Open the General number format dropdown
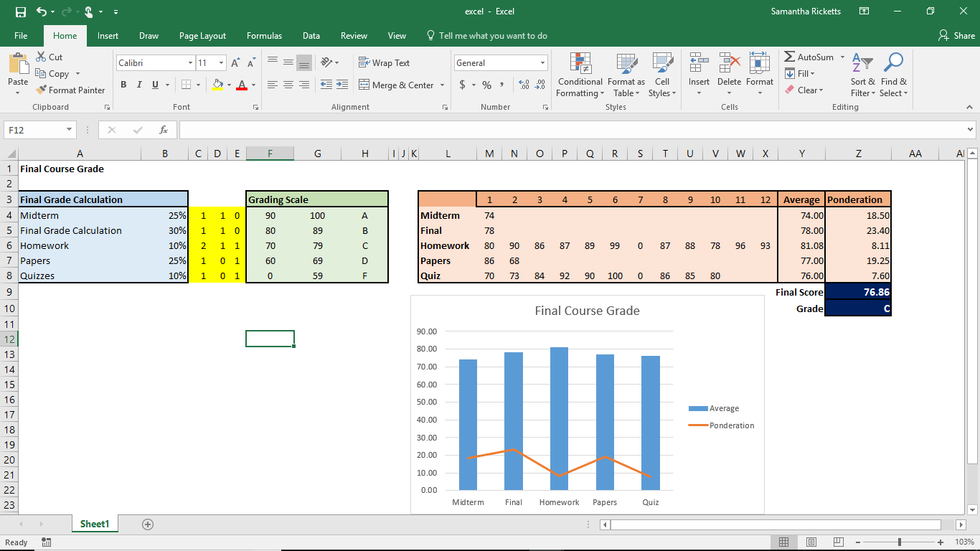This screenshot has width=980, height=551. (x=542, y=63)
